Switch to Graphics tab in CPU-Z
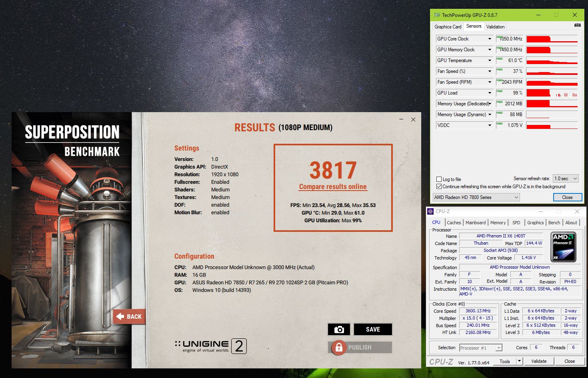 pos(535,223)
